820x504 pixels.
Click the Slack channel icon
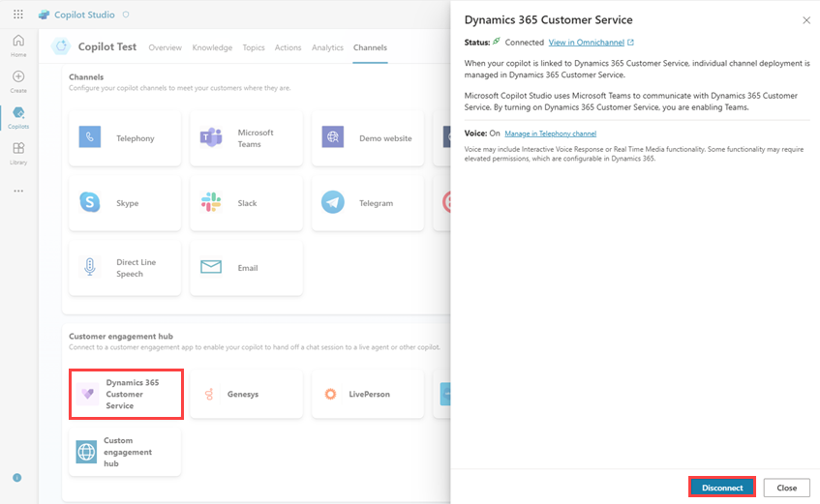211,202
